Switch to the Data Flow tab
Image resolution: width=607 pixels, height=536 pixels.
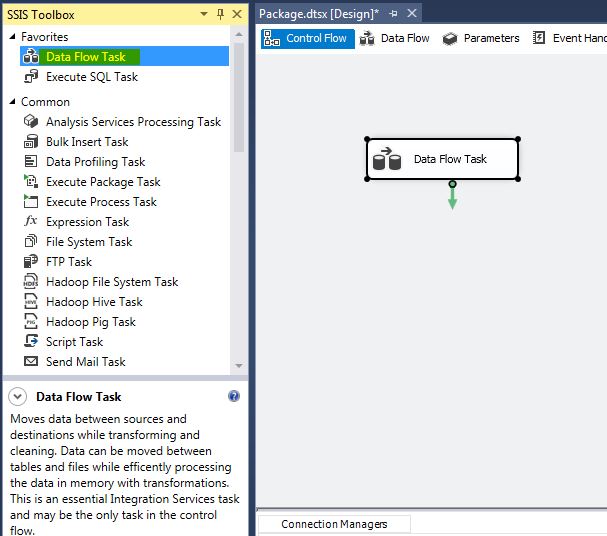pos(395,38)
